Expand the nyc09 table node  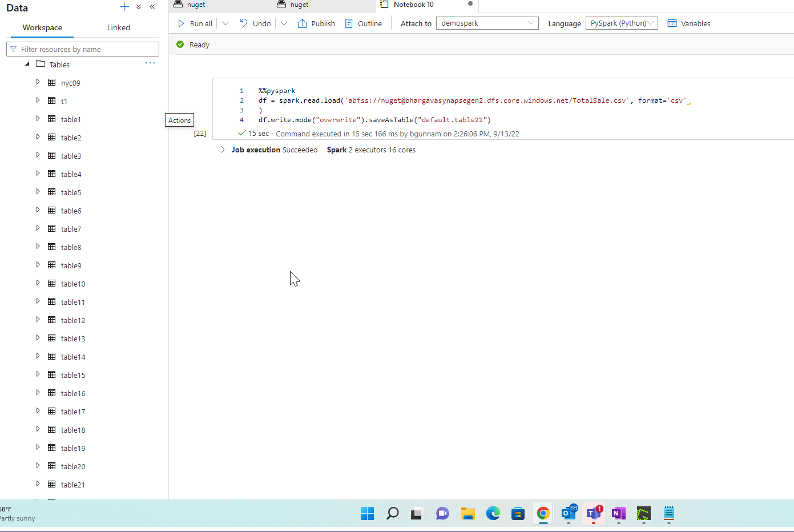[38, 82]
